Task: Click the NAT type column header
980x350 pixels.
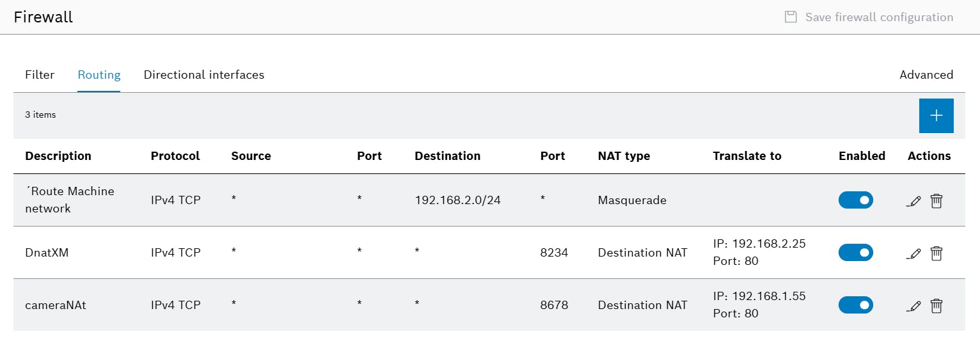Action: (624, 156)
